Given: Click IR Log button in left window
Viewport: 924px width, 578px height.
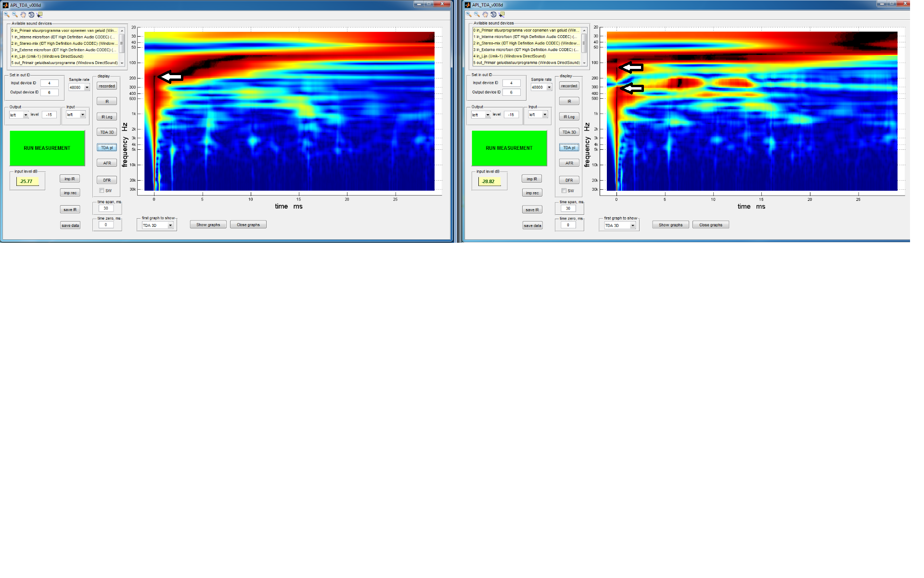Looking at the screenshot, I should [x=107, y=117].
